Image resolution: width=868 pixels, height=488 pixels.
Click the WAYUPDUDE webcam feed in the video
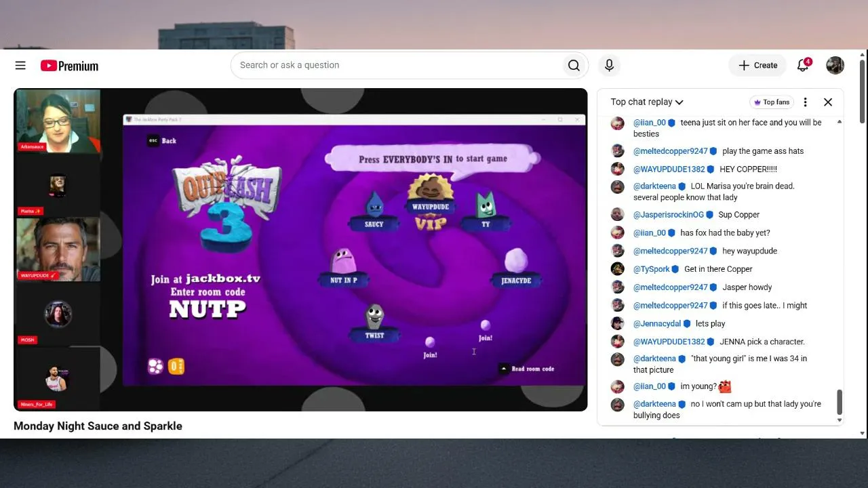(58, 249)
